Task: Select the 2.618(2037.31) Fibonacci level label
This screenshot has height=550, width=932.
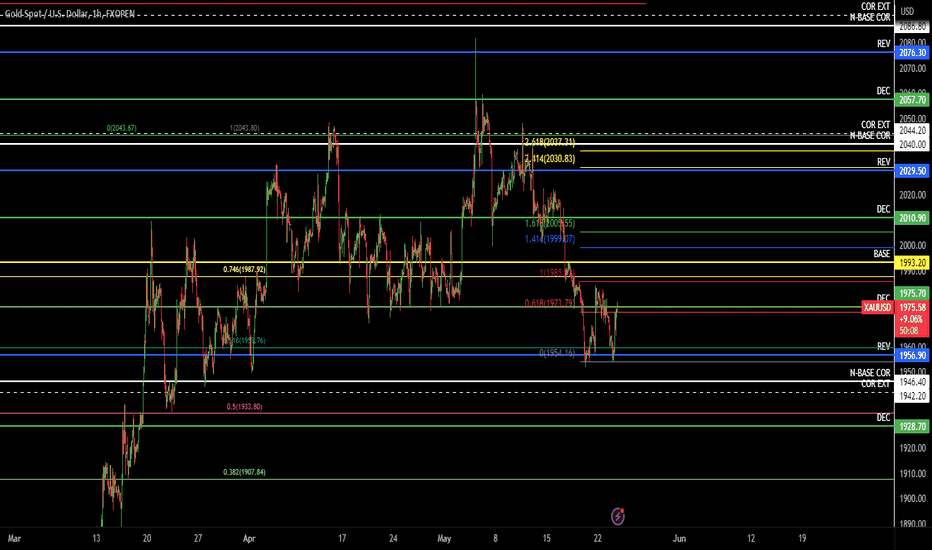Action: 550,142
